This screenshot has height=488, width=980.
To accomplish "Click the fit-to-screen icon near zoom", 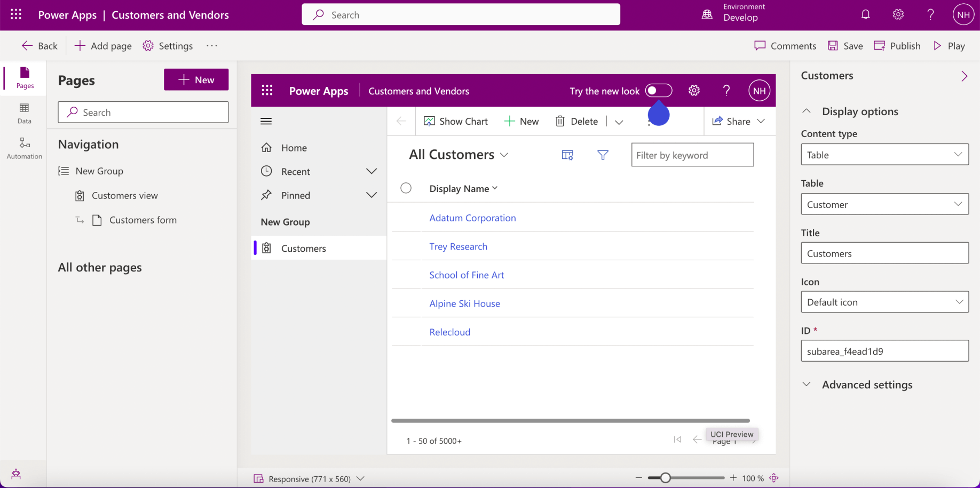I will coord(774,478).
